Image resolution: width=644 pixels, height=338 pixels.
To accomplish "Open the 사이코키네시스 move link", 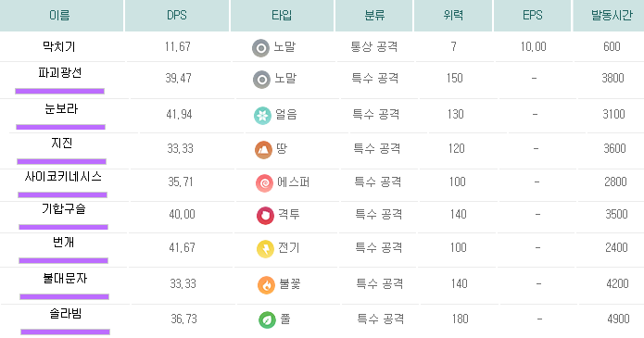I will 63,177.
